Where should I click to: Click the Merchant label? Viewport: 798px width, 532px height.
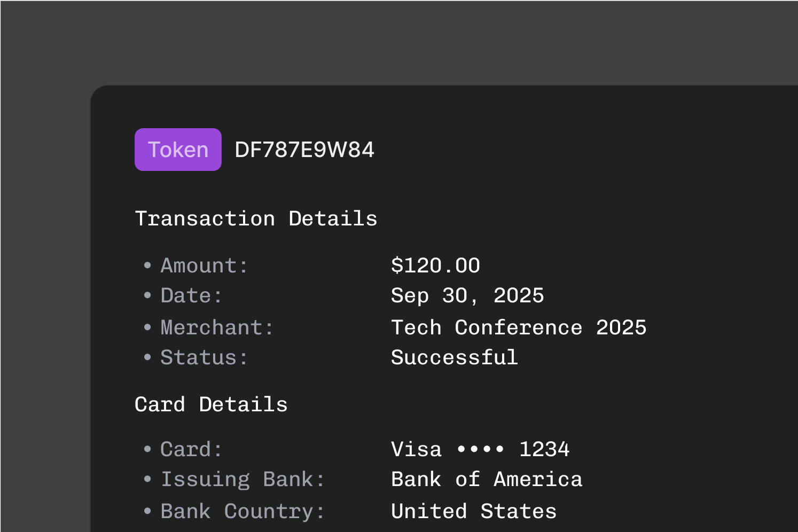(x=217, y=328)
